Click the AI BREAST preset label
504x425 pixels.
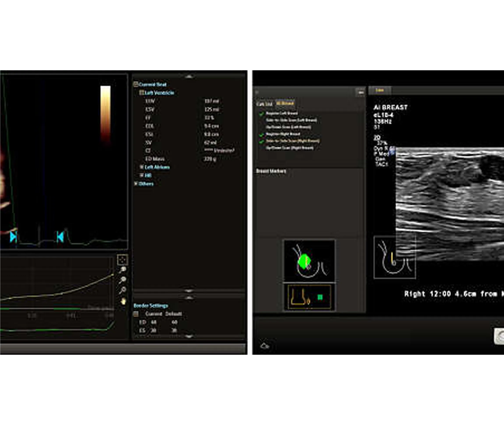(x=390, y=108)
